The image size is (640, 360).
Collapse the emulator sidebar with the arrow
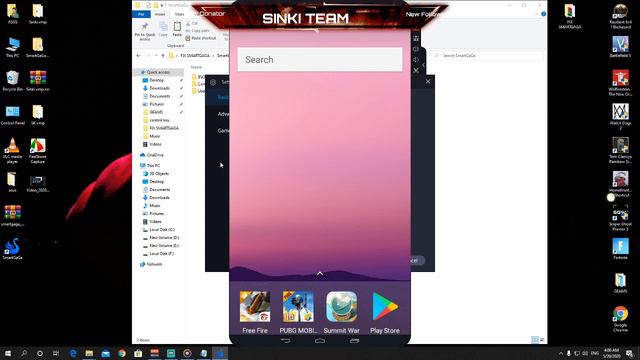(424, 64)
